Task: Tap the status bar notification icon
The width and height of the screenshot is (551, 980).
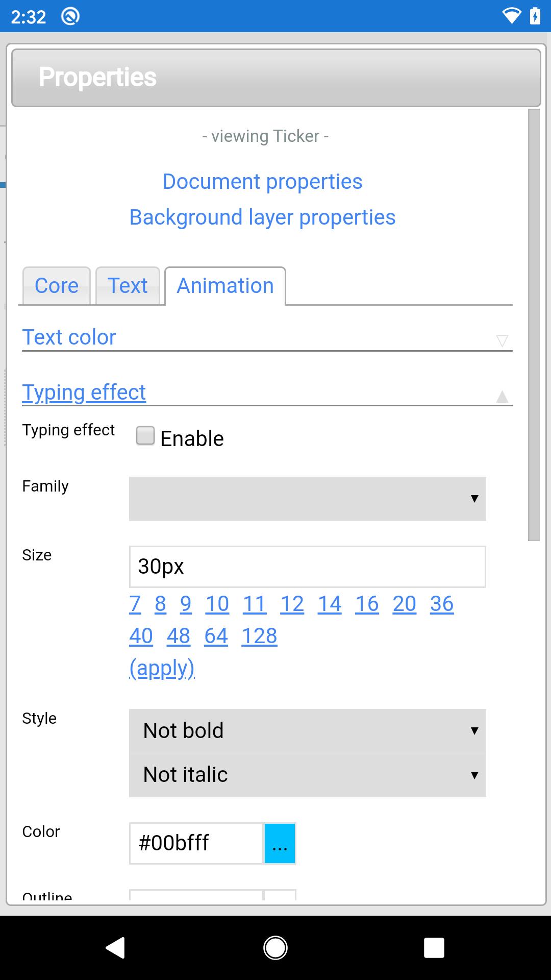Action: [x=70, y=16]
